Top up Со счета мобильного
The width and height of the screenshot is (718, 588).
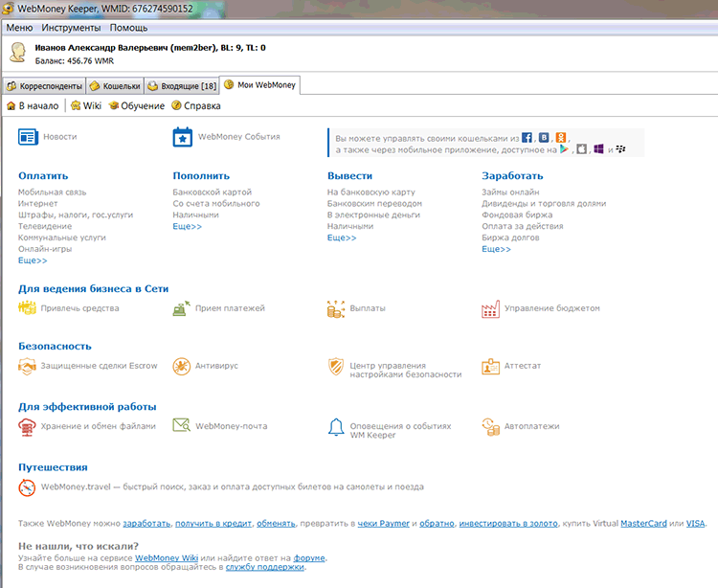click(216, 203)
